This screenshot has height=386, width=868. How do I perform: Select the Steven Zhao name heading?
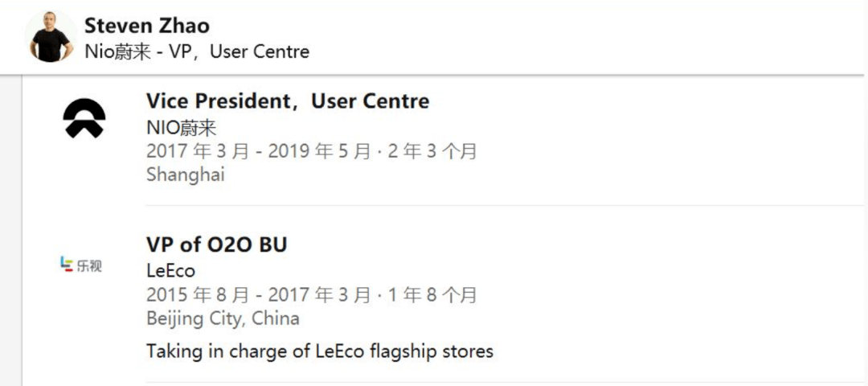(x=147, y=26)
